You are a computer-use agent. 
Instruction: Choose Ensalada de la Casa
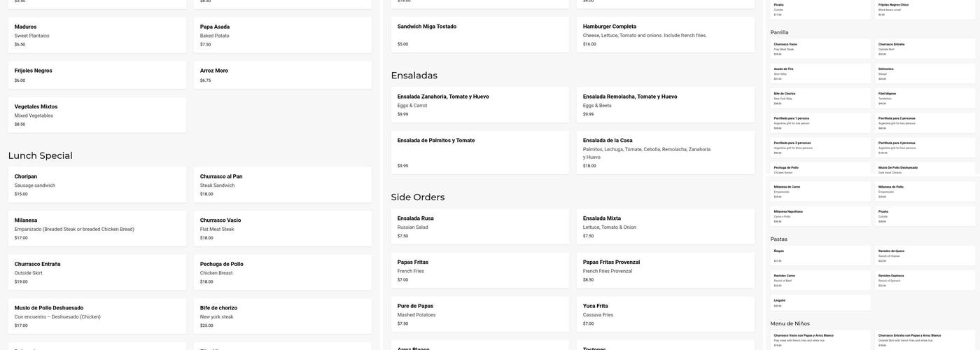666,153
